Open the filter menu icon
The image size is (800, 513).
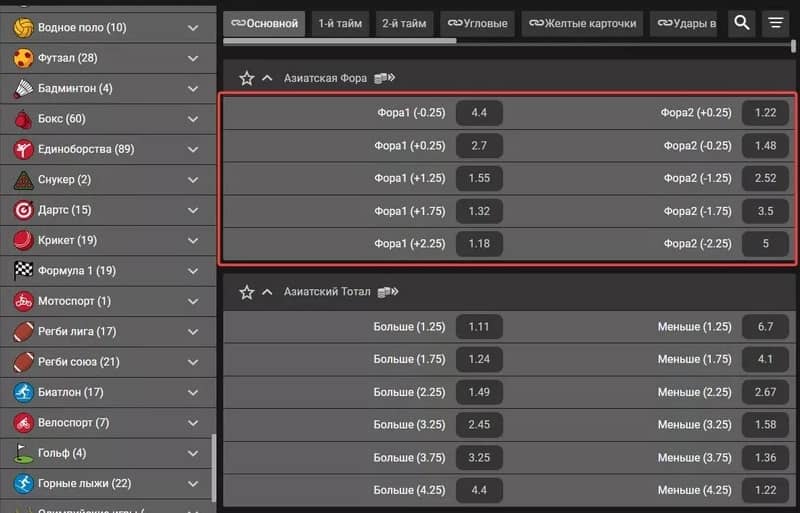(x=776, y=23)
